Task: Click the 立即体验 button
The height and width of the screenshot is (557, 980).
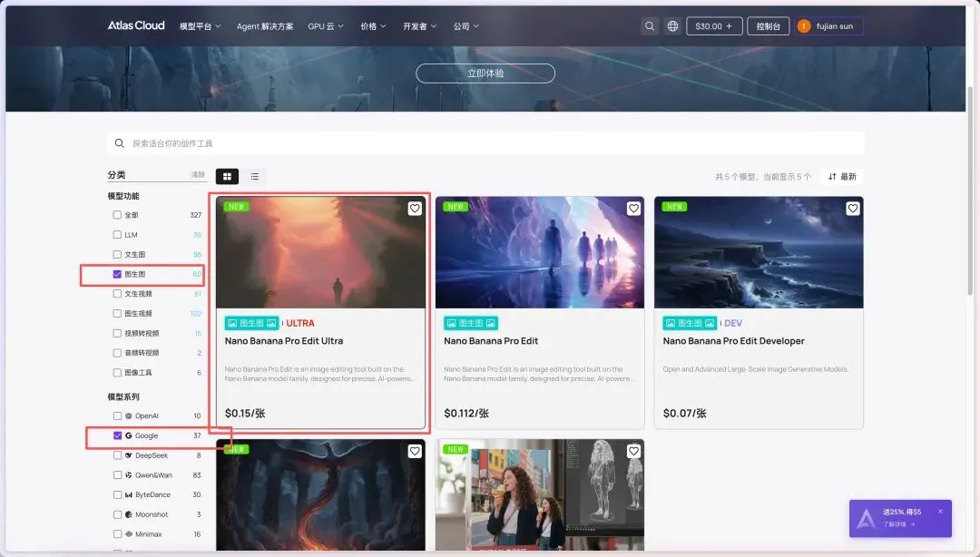Action: click(485, 73)
